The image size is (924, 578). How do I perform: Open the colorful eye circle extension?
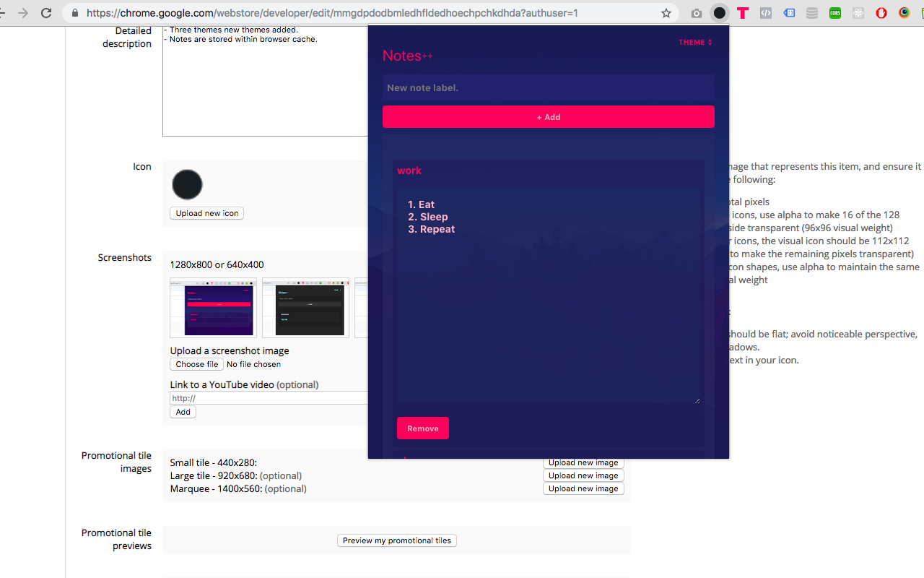905,13
